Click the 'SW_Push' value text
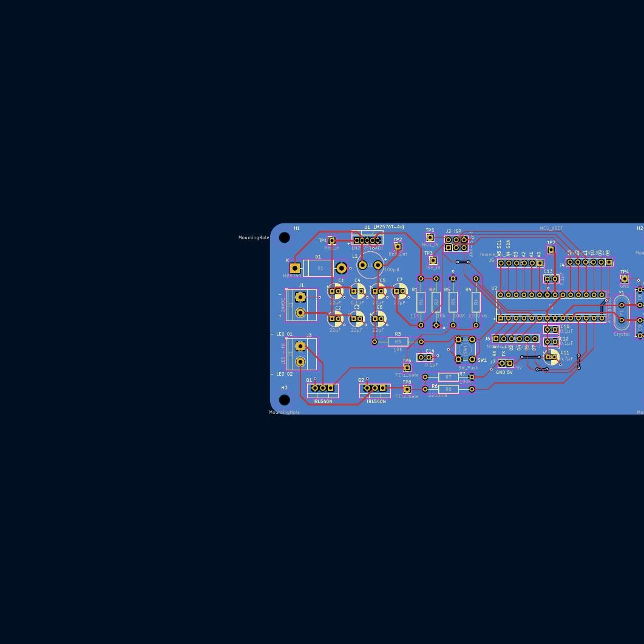This screenshot has height=644, width=644. (x=468, y=368)
